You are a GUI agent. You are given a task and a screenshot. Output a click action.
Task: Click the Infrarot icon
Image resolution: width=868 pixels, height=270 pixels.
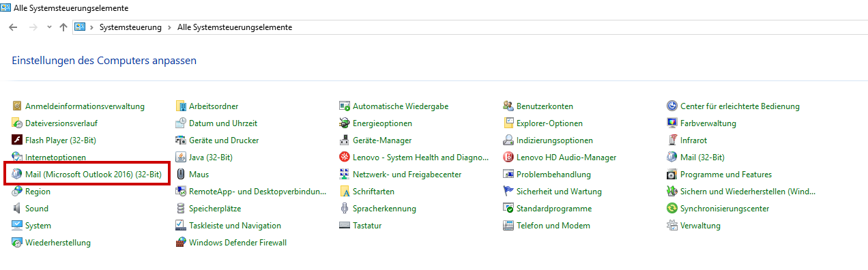[672, 140]
